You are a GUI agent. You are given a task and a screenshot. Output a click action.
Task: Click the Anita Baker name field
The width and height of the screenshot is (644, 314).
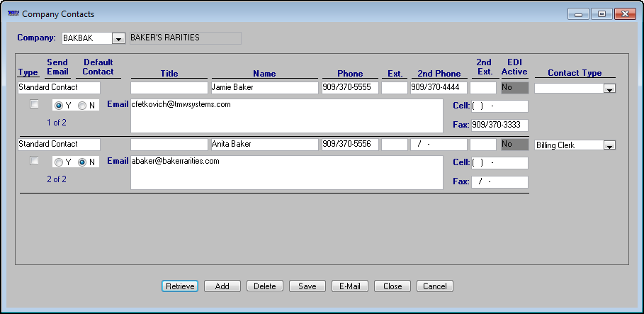(x=264, y=145)
